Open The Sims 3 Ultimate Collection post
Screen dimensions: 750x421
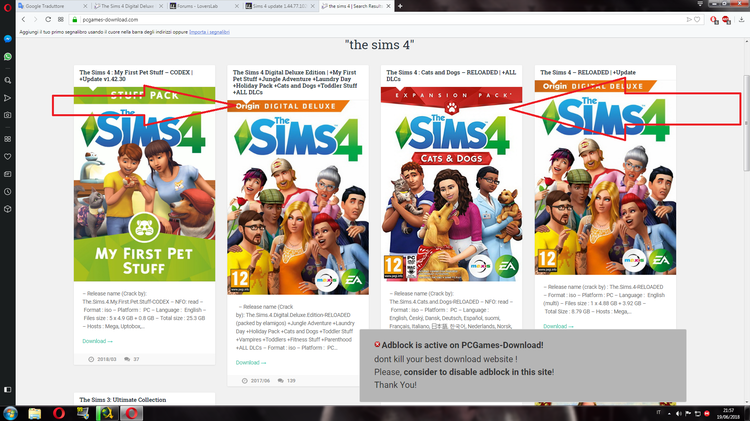point(122,399)
